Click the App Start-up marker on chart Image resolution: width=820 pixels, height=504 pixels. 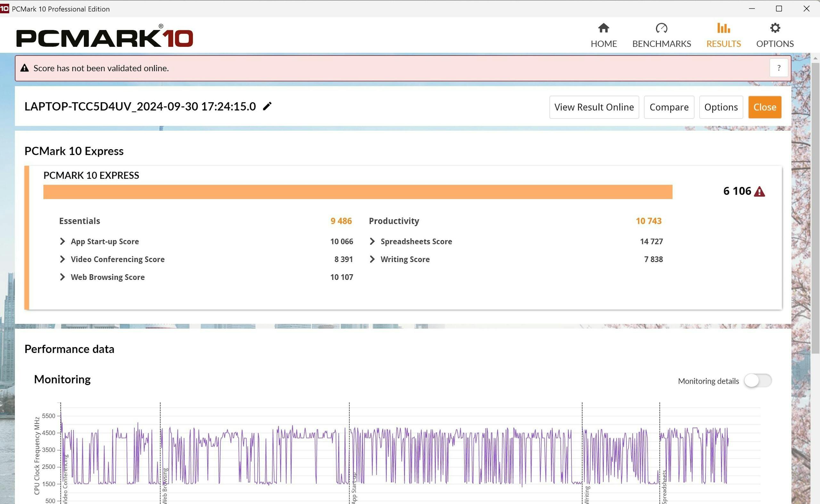tap(354, 487)
